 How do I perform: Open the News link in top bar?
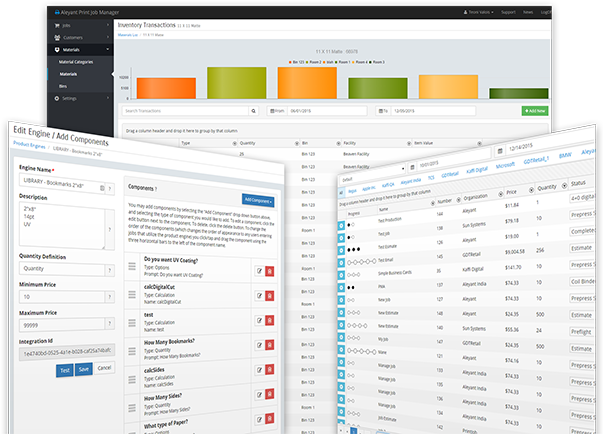tap(528, 12)
